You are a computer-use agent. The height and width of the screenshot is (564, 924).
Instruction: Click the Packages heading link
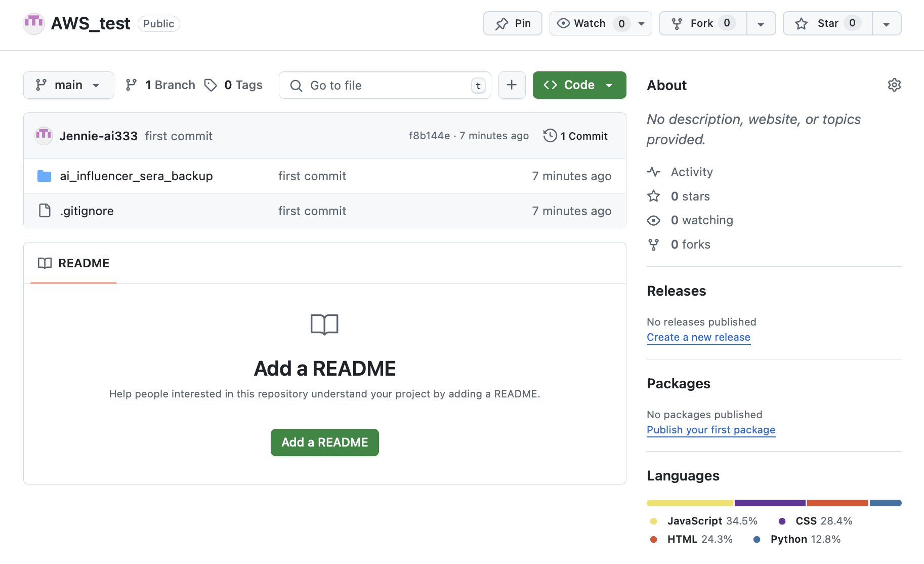click(x=679, y=384)
